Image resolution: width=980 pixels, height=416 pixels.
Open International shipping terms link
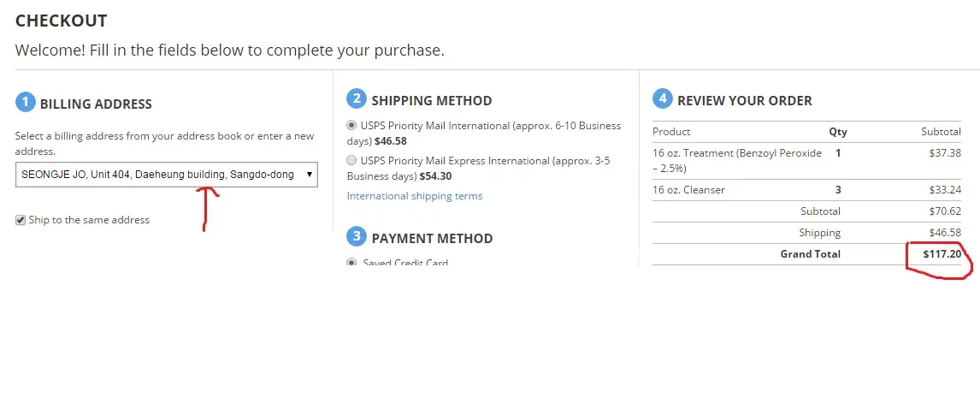415,196
